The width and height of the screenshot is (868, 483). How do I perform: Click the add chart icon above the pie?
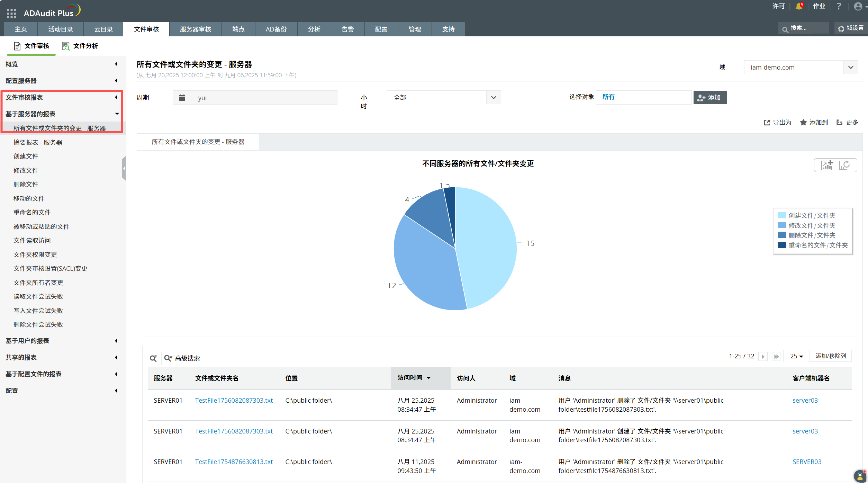(x=826, y=165)
